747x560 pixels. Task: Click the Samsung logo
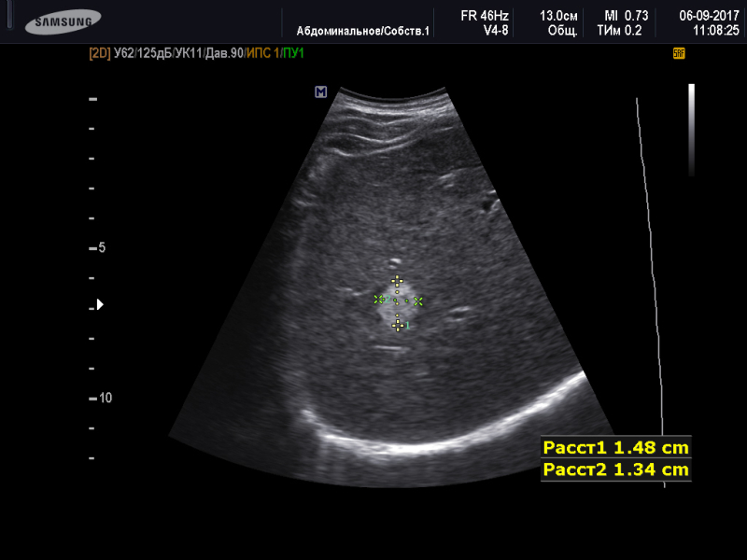(63, 21)
